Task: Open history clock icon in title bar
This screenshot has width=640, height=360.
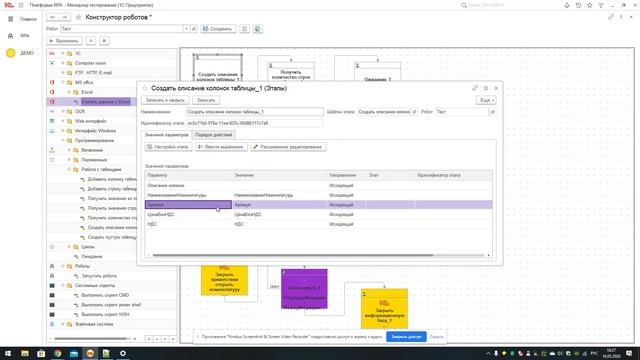Action: (x=578, y=5)
